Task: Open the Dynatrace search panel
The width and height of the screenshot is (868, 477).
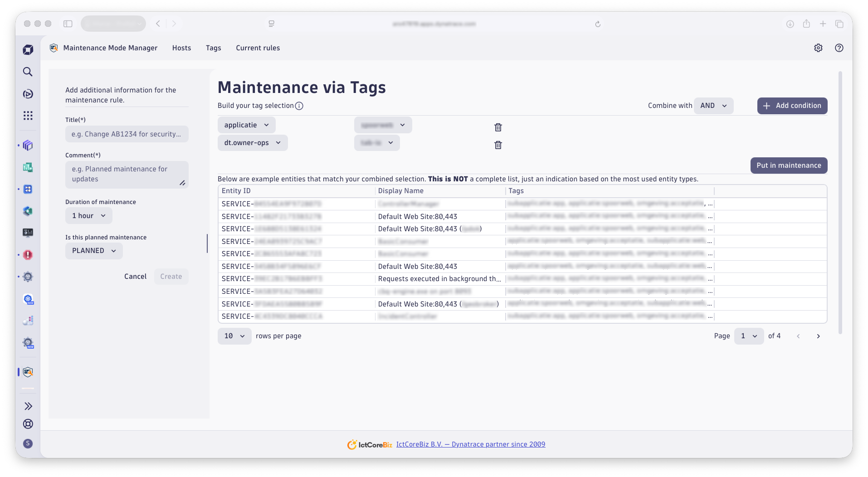Action: coord(28,72)
